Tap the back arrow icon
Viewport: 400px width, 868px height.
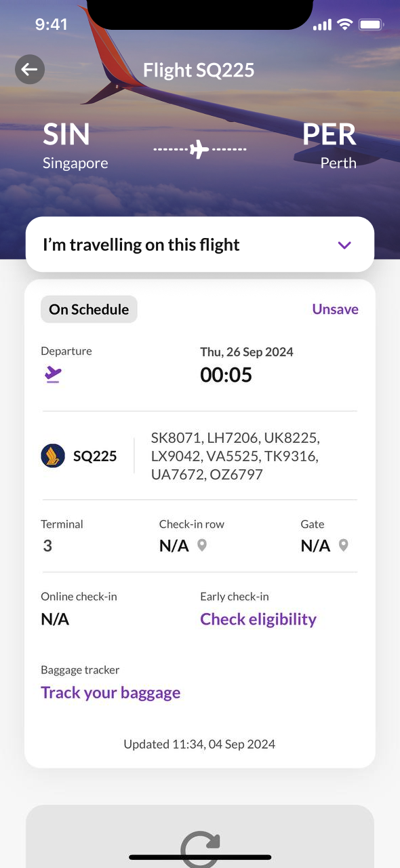coord(30,69)
